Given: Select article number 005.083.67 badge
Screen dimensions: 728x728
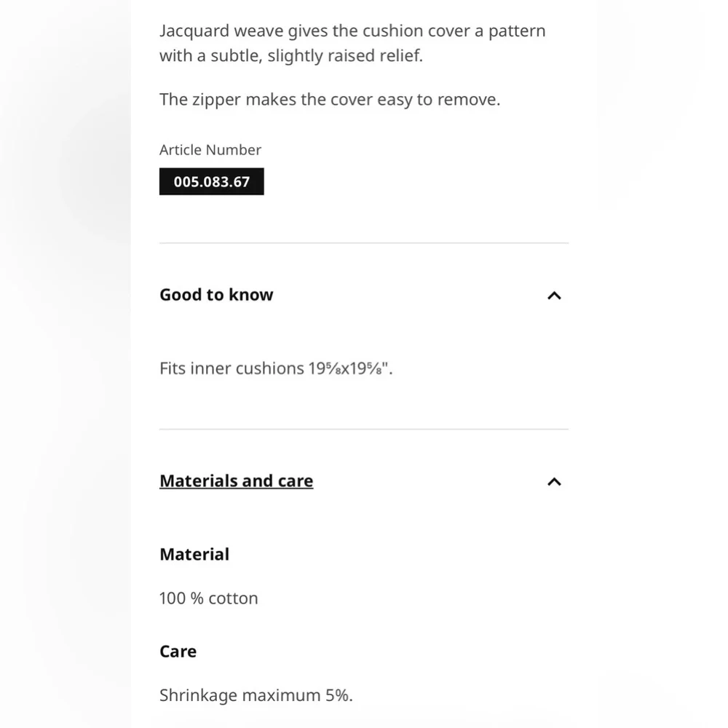Looking at the screenshot, I should tap(212, 181).
